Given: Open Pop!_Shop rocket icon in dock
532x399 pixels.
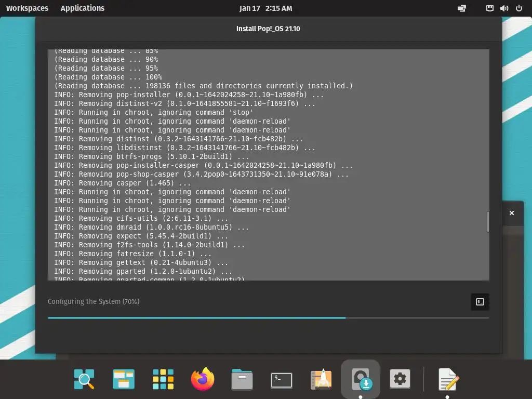Looking at the screenshot, I should tap(321, 379).
